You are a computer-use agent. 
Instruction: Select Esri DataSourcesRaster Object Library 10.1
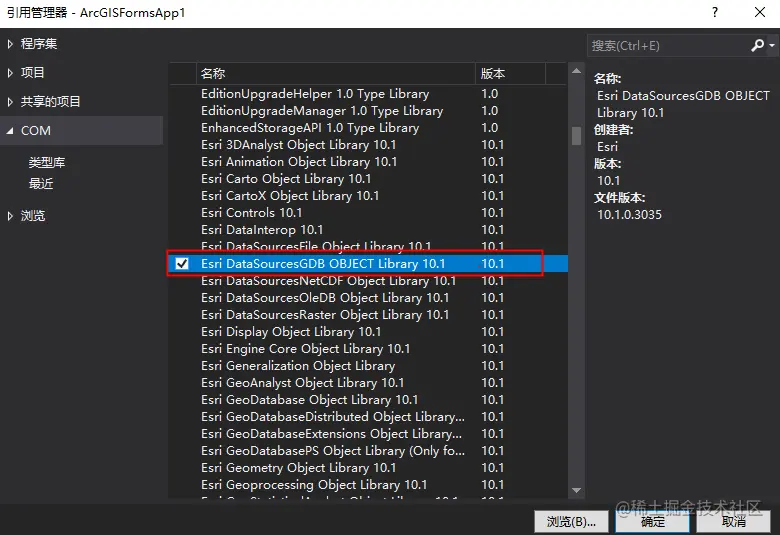pyautogui.click(x=368, y=315)
